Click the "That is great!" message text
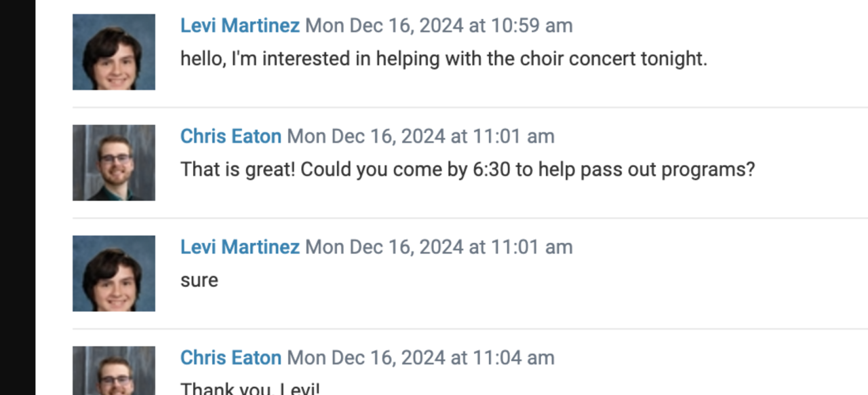Image resolution: width=868 pixels, height=395 pixels. (467, 170)
